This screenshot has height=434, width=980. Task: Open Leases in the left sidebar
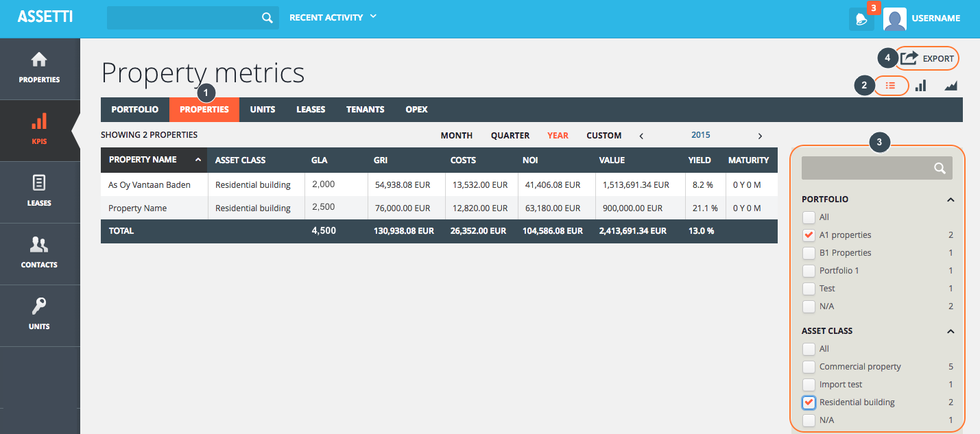pos(40,191)
